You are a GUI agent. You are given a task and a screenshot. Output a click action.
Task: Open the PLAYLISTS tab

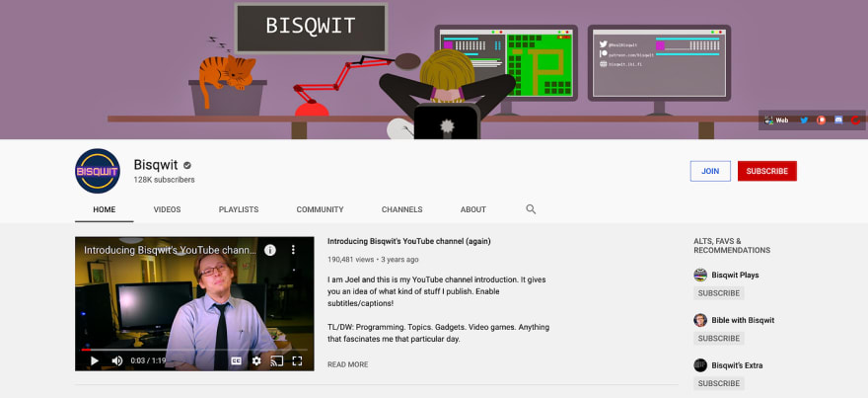[239, 209]
